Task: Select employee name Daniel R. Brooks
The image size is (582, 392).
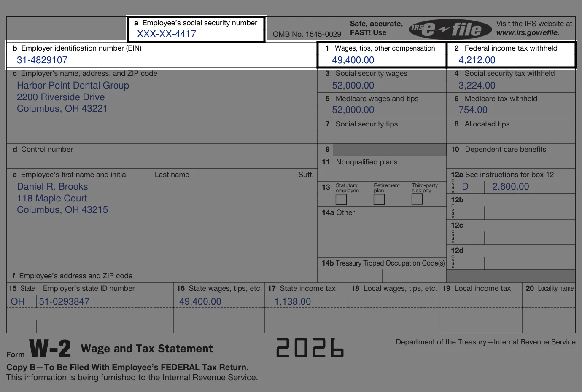Action: click(52, 187)
